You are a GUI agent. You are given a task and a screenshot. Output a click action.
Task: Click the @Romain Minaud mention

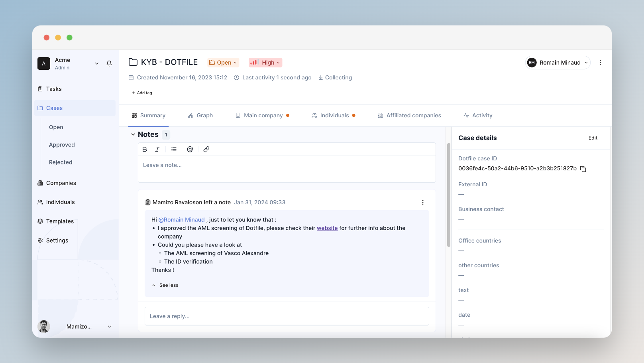click(182, 220)
